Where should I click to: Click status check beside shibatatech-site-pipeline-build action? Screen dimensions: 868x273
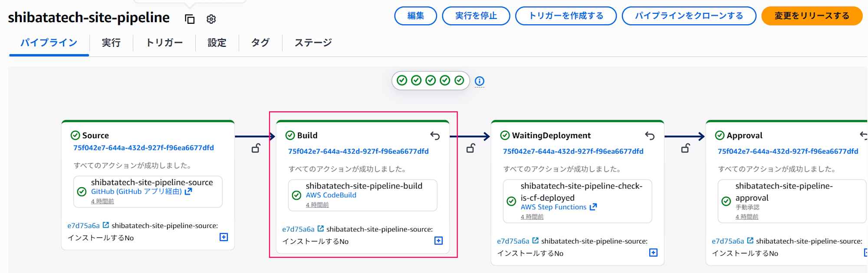tap(296, 195)
